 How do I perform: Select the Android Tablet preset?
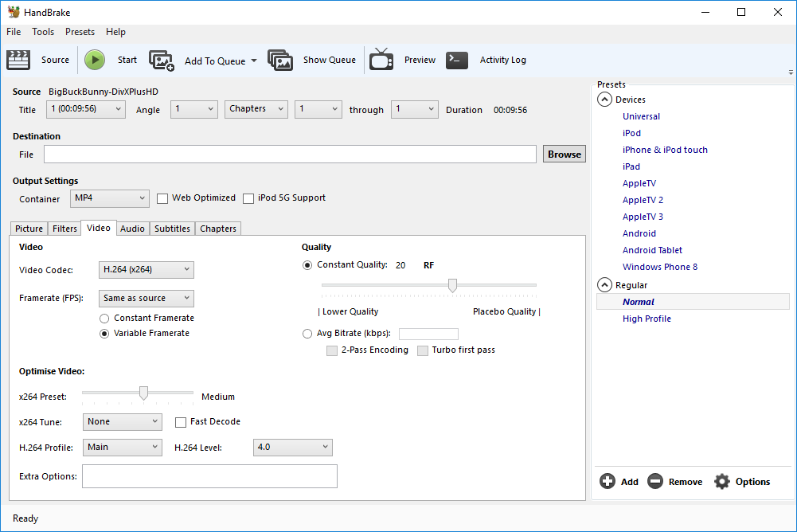pyautogui.click(x=652, y=250)
